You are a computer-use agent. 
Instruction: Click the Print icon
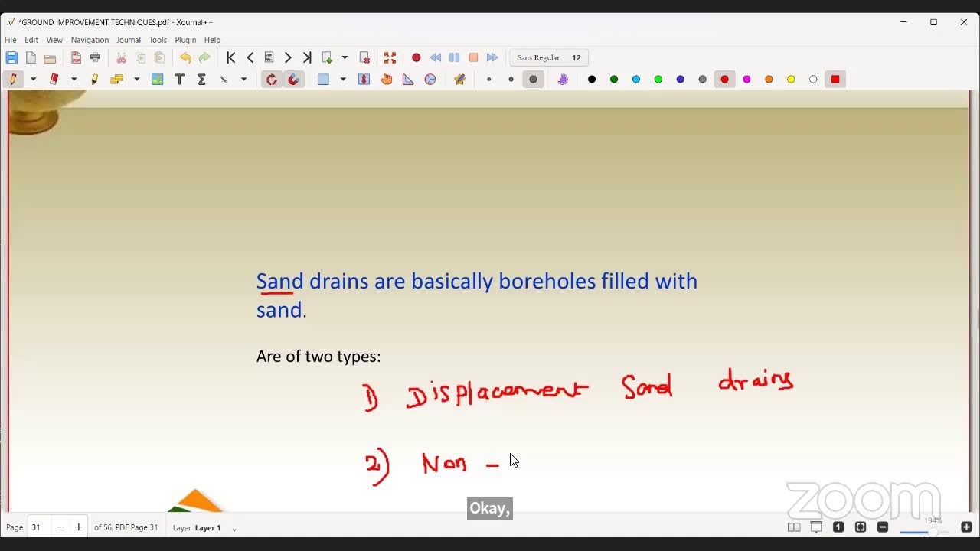(95, 57)
